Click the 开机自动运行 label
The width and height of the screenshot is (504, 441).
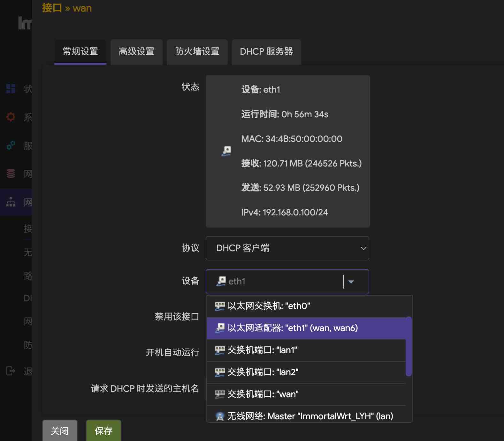tap(172, 352)
